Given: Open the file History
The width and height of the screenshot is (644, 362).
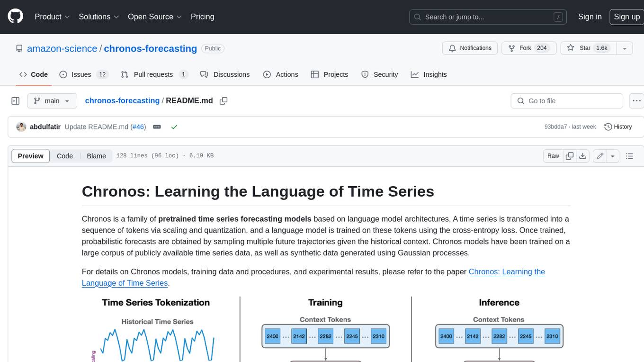Looking at the screenshot, I should point(618,127).
